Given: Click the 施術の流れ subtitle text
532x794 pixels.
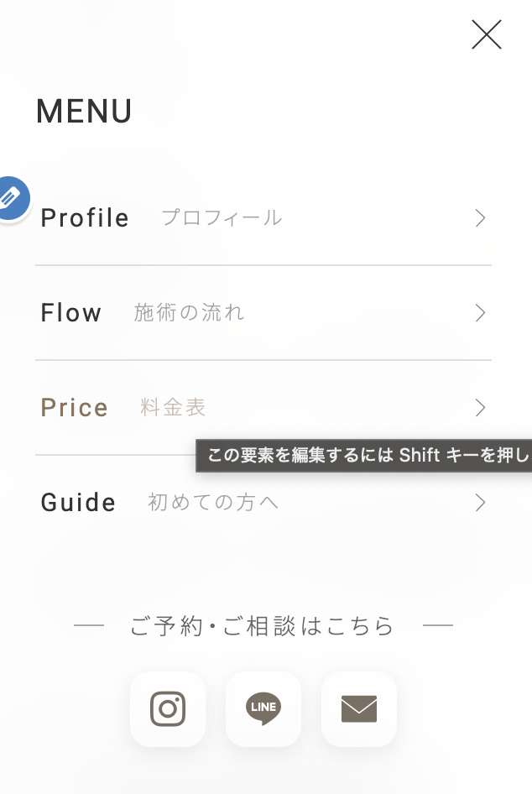Looking at the screenshot, I should coord(190,313).
